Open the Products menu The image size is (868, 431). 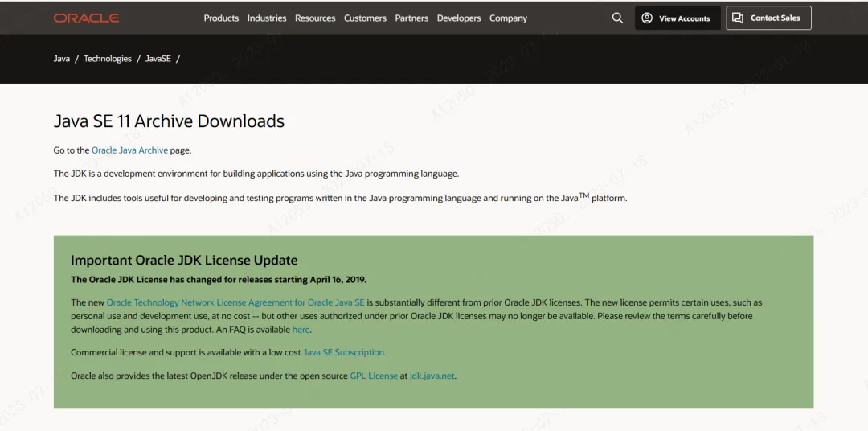pyautogui.click(x=221, y=18)
